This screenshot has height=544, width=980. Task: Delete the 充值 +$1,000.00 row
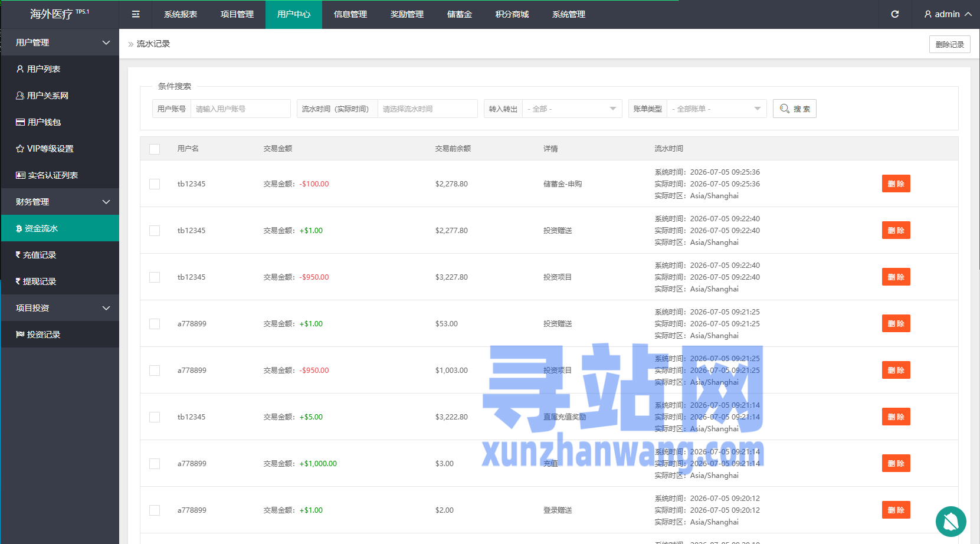(x=896, y=463)
